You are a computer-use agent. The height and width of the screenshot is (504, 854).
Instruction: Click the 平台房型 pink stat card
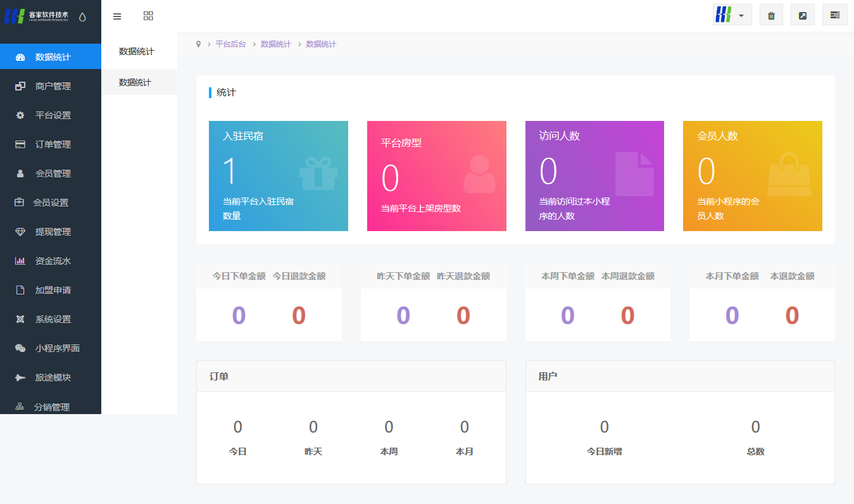[436, 176]
